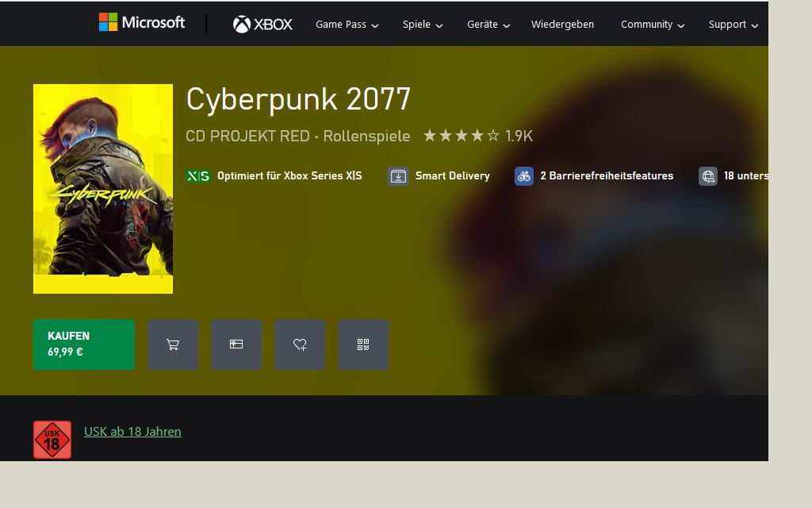Screen dimensions: 812x508
Task: Add game to shopping cart icon
Action: [x=173, y=344]
